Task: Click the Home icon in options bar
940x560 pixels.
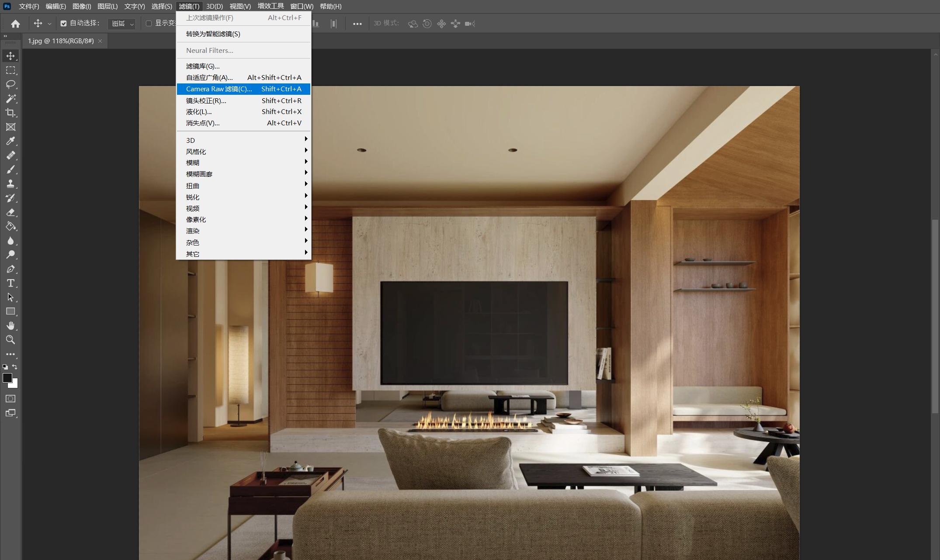Action: pos(15,24)
